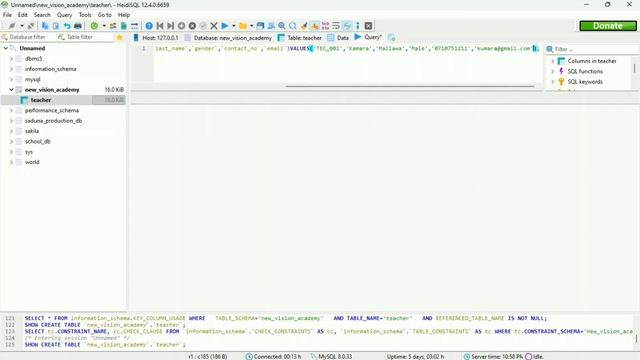640x360 pixels.
Task: Open the connect icon's dropdown arrow
Action: (22, 26)
